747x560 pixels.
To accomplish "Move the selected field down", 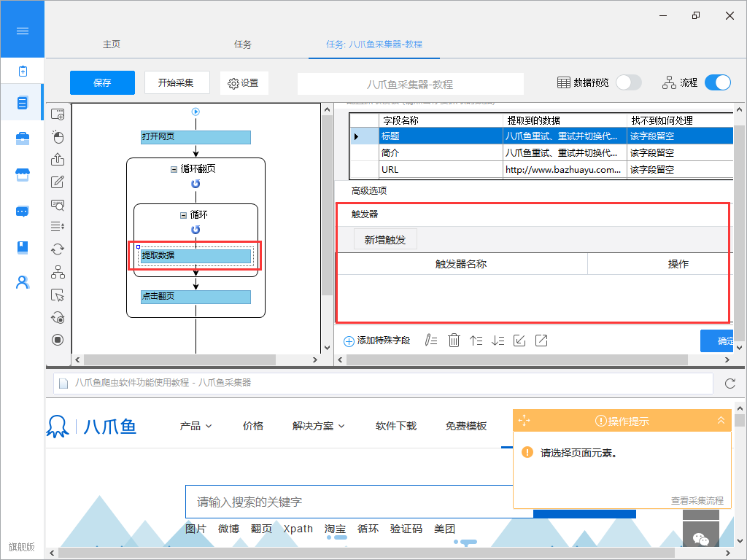I will 498,340.
